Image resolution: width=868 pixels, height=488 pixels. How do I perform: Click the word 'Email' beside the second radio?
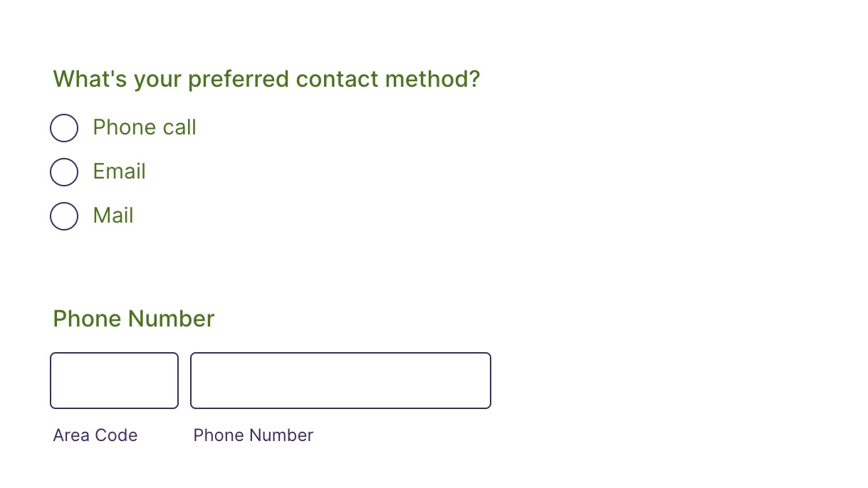click(x=119, y=172)
